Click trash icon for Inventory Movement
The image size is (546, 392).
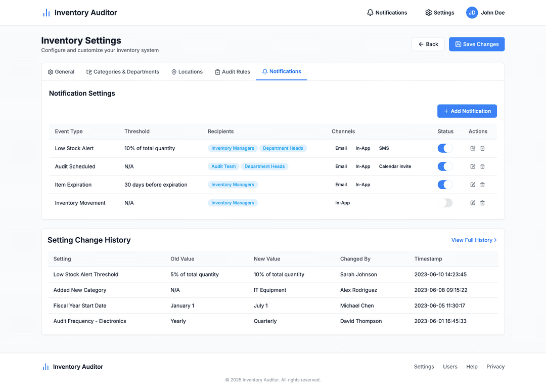(482, 203)
